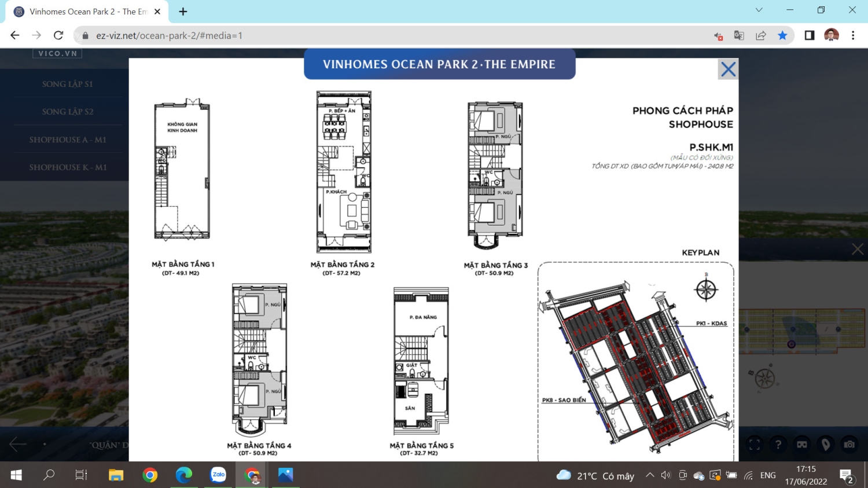Click MẶT BẰNG TẦNG 3 caption
Screen dimensions: 868x488
tap(495, 265)
